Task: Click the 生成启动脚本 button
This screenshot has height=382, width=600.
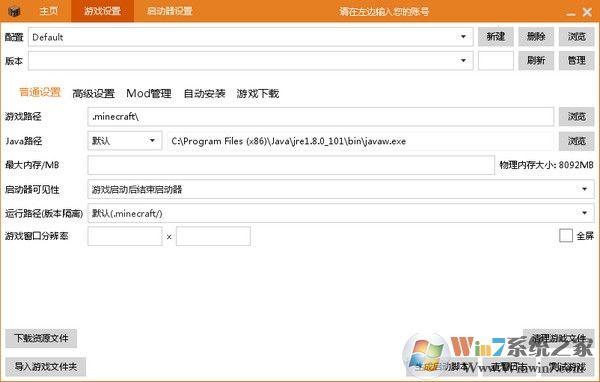Action: 442,367
